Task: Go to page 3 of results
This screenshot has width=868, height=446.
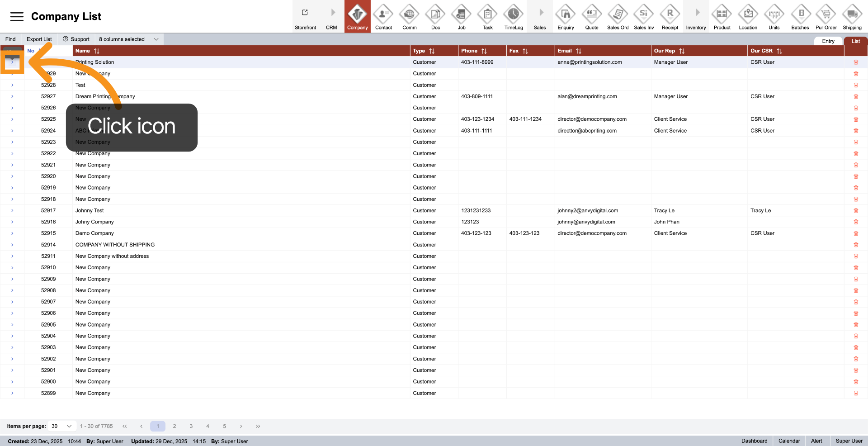Action: tap(191, 426)
